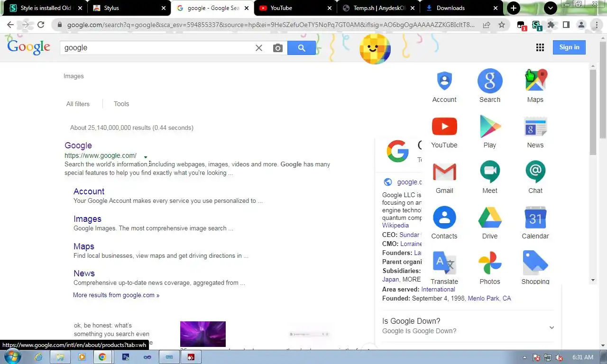Image resolution: width=607 pixels, height=364 pixels.
Task: Click the apps panel vertical scrollbar
Action: 593,112
